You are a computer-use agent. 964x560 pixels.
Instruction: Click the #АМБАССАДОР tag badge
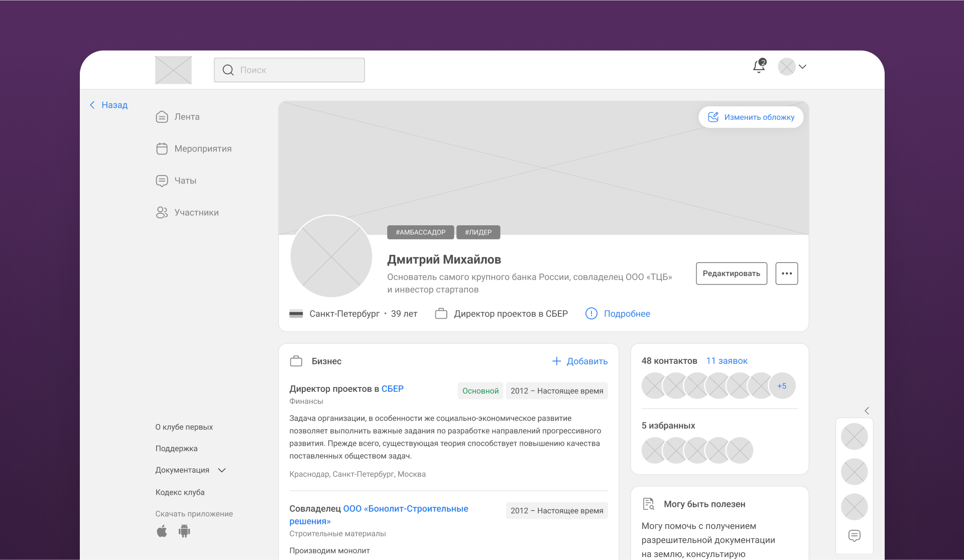click(x=420, y=232)
